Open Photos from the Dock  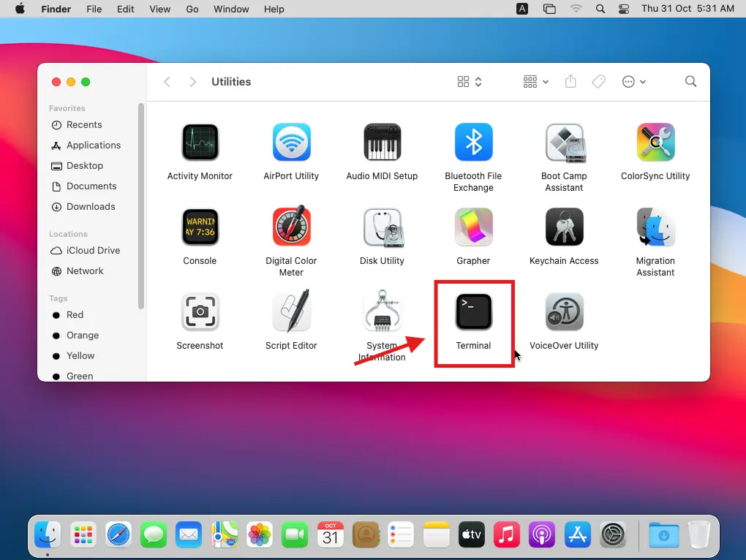click(x=260, y=535)
